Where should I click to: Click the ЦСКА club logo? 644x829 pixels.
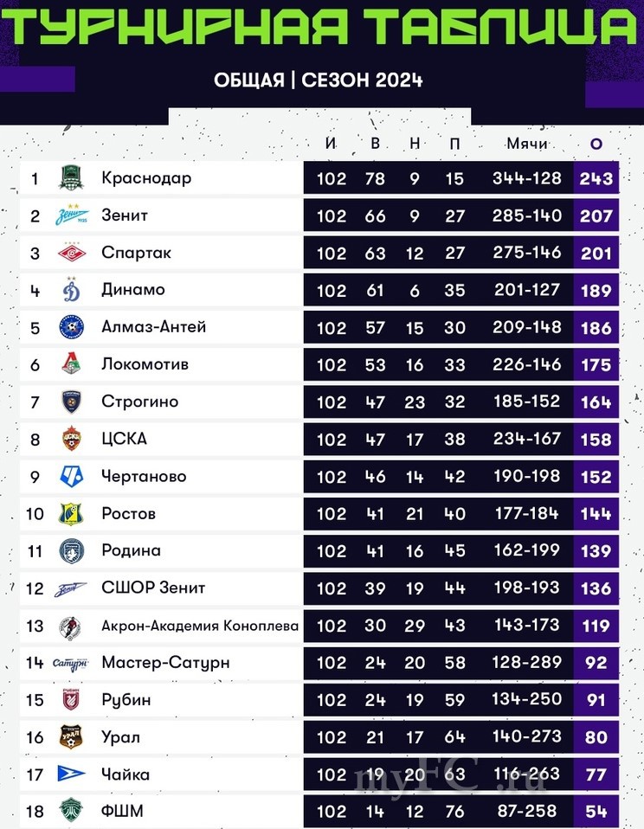[x=71, y=439]
